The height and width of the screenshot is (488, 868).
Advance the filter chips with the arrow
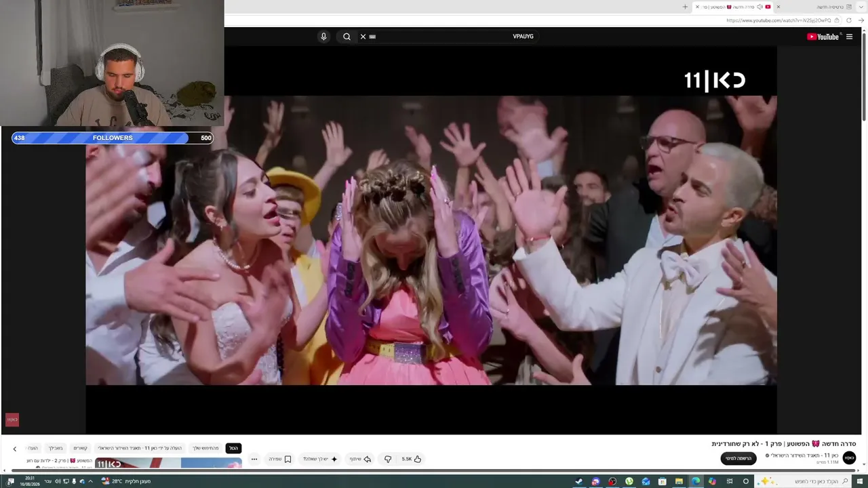[x=14, y=449]
